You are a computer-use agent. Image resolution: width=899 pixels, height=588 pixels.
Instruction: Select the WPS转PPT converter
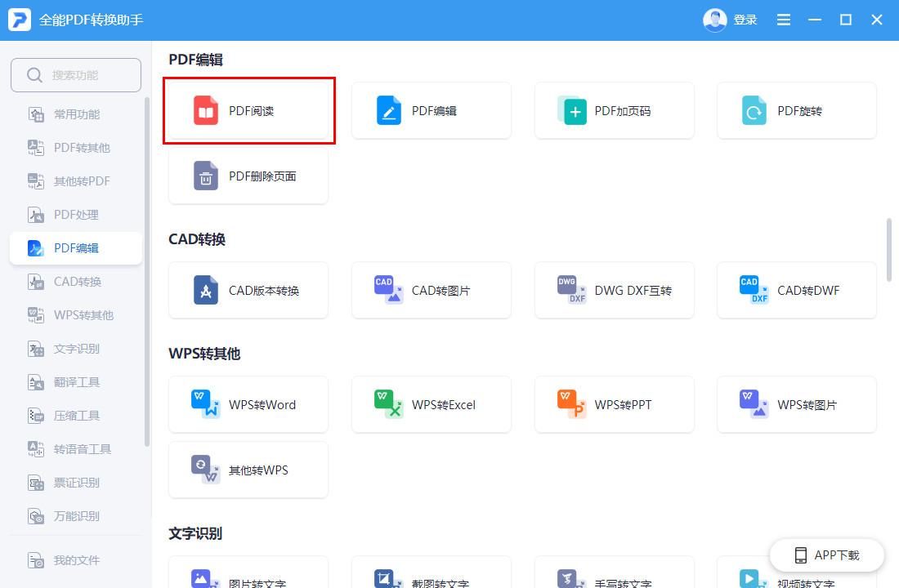pos(614,404)
